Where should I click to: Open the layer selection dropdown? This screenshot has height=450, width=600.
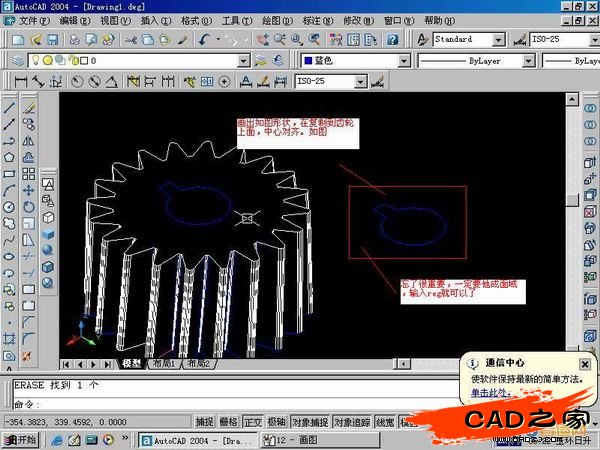(245, 61)
